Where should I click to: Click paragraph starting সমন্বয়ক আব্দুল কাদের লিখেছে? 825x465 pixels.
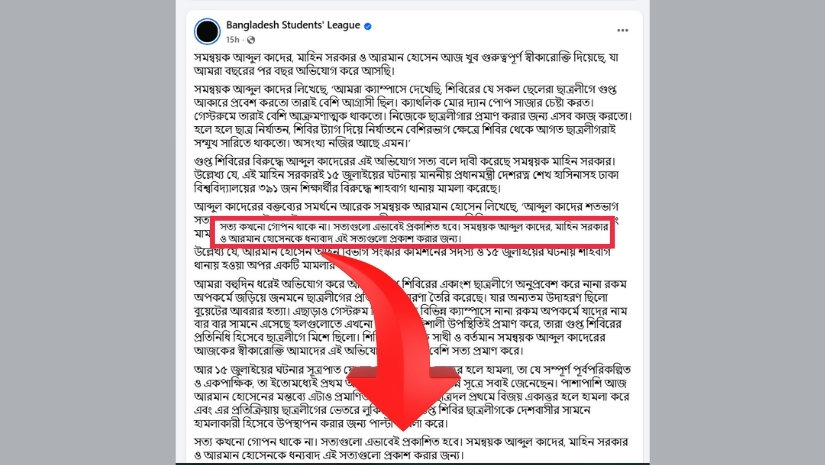point(413,116)
